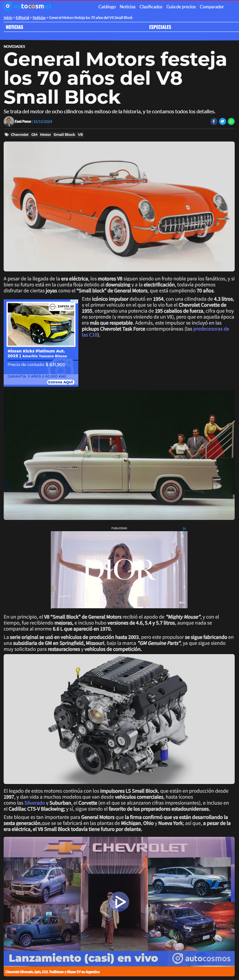Open the autocosmos logo home link
The height and width of the screenshot is (980, 239).
click(27, 6)
